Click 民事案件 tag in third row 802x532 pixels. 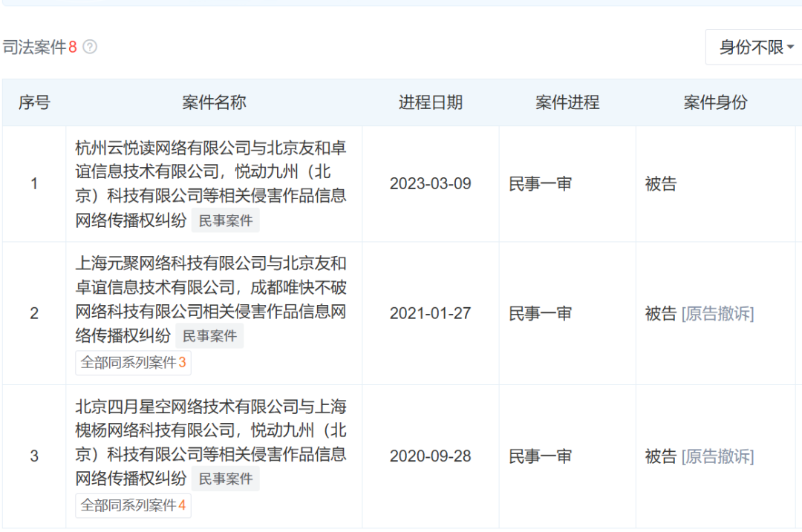pyautogui.click(x=226, y=479)
